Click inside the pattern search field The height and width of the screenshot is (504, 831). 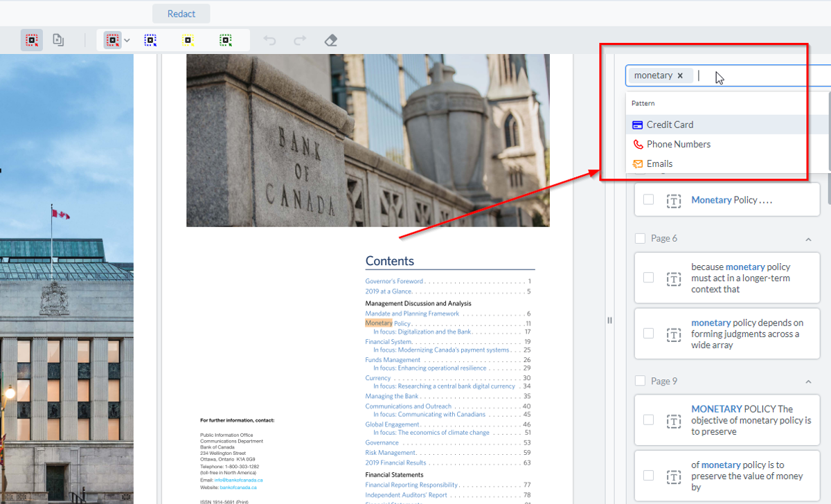[x=734, y=75]
